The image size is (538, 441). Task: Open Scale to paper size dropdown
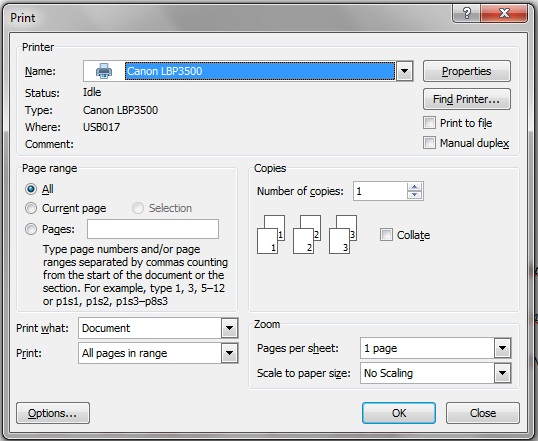503,373
